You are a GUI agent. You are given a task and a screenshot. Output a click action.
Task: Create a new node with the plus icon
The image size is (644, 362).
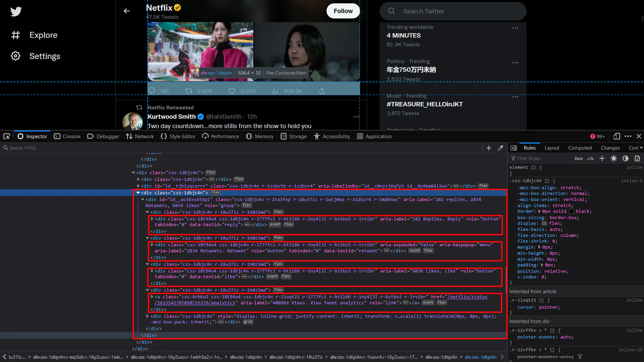(x=489, y=148)
